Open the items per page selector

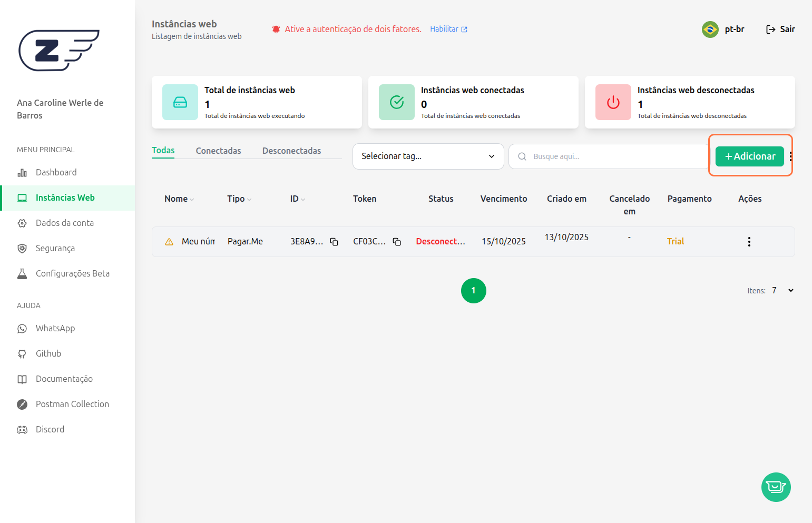coord(783,291)
